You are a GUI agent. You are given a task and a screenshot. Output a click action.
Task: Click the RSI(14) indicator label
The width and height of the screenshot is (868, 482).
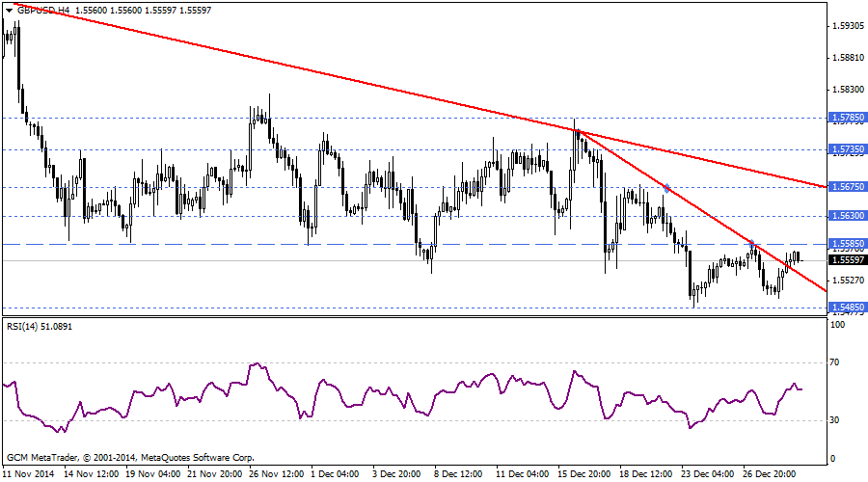tap(40, 327)
